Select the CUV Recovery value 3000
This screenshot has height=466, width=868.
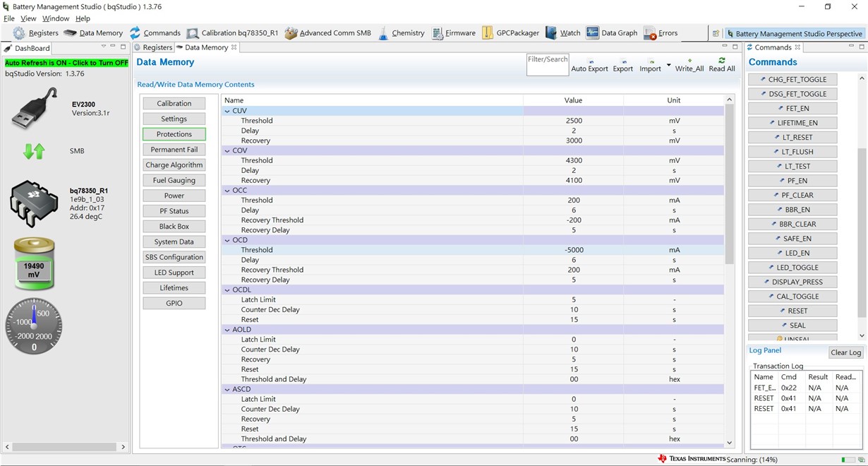point(574,141)
